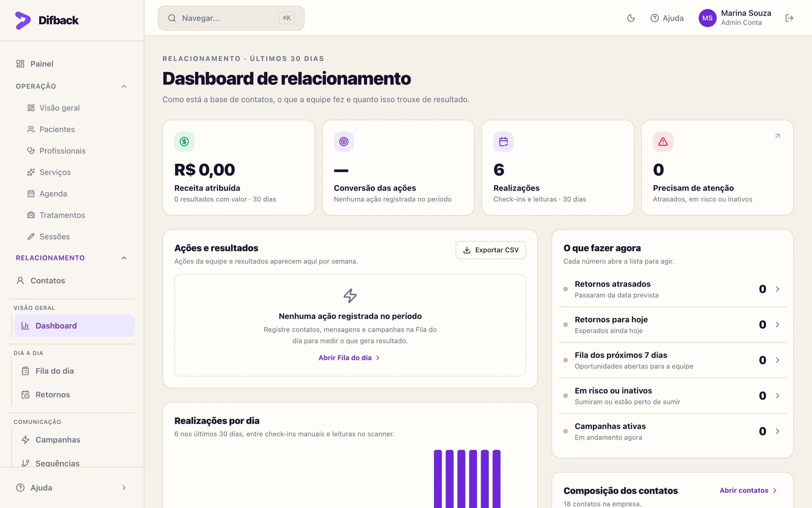Click the Retornos calendar-clock icon
This screenshot has width=812, height=508.
(25, 395)
